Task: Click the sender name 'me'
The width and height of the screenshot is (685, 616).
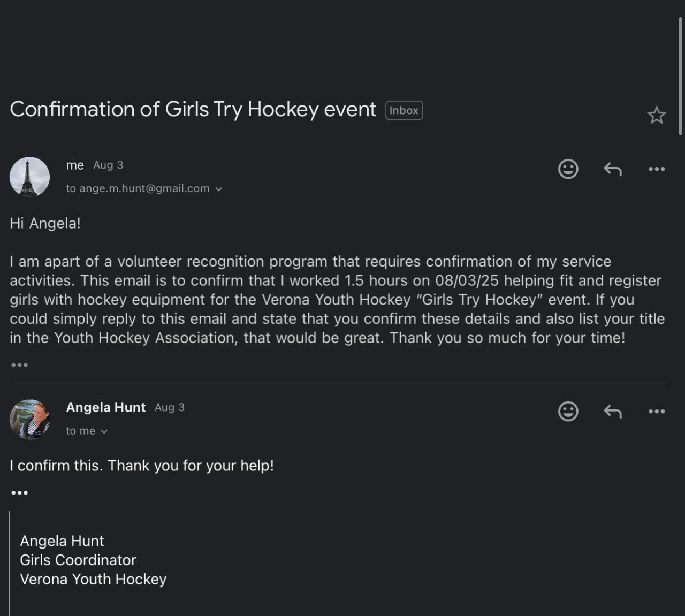Action: click(x=75, y=165)
